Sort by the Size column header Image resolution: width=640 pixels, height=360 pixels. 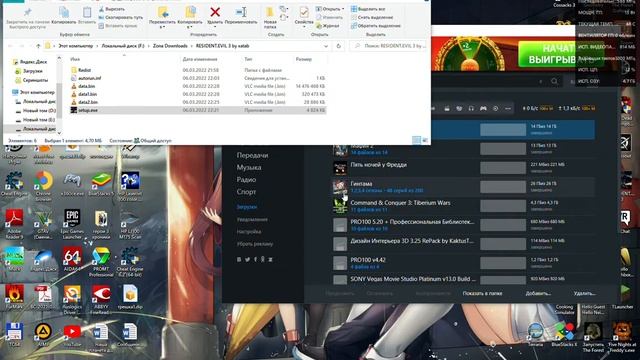coord(304,59)
